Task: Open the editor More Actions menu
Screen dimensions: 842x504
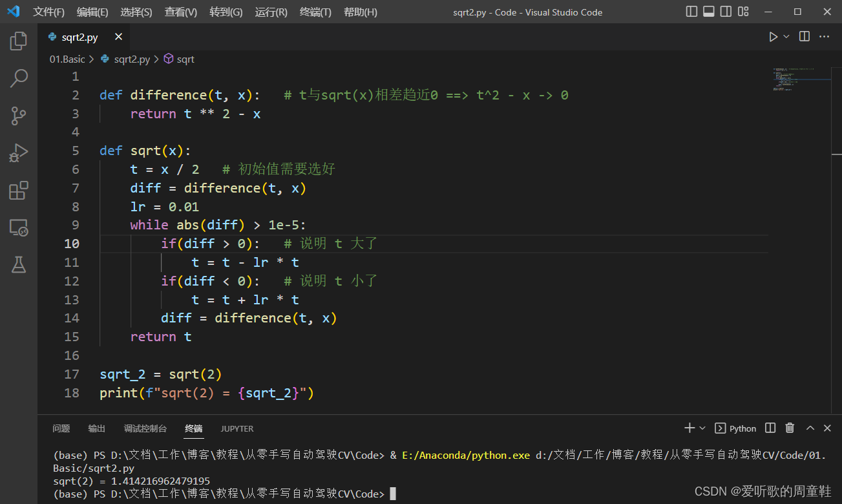Action: pos(825,37)
